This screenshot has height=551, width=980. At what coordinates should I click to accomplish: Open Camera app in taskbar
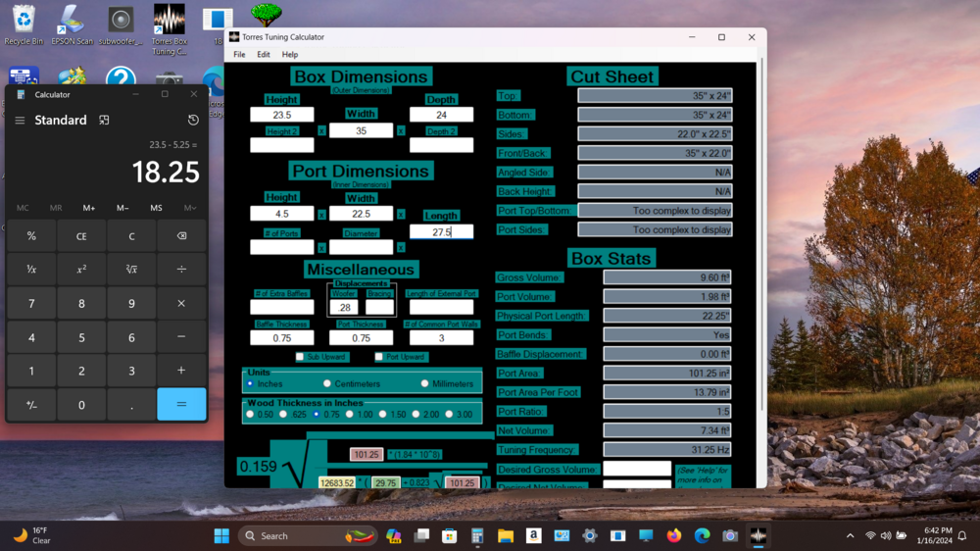point(730,536)
